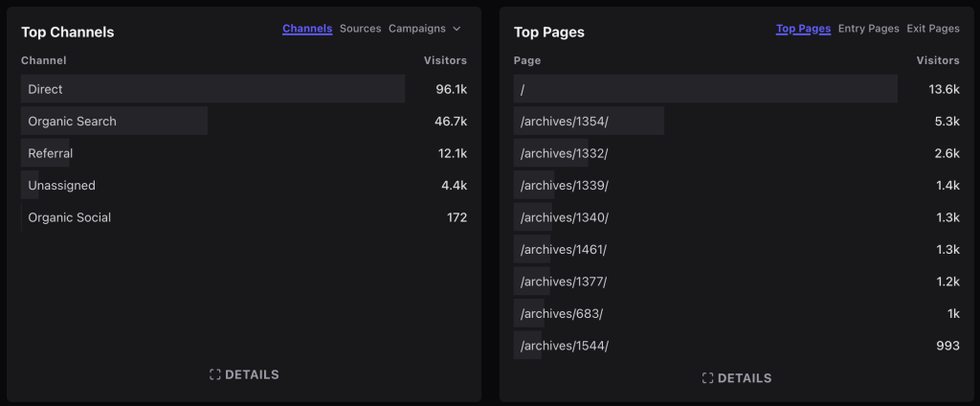The height and width of the screenshot is (406, 980).
Task: Filter by the /archives/1544/ page
Action: (x=564, y=346)
